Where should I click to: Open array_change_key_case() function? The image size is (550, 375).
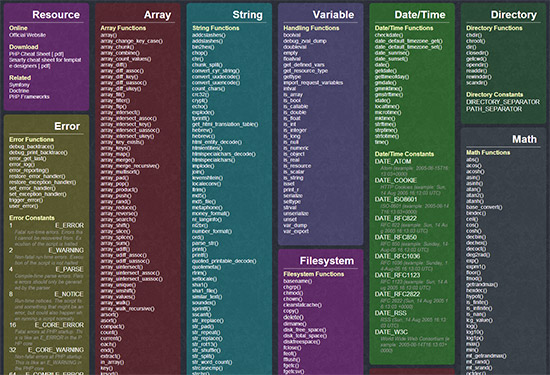[x=132, y=41]
